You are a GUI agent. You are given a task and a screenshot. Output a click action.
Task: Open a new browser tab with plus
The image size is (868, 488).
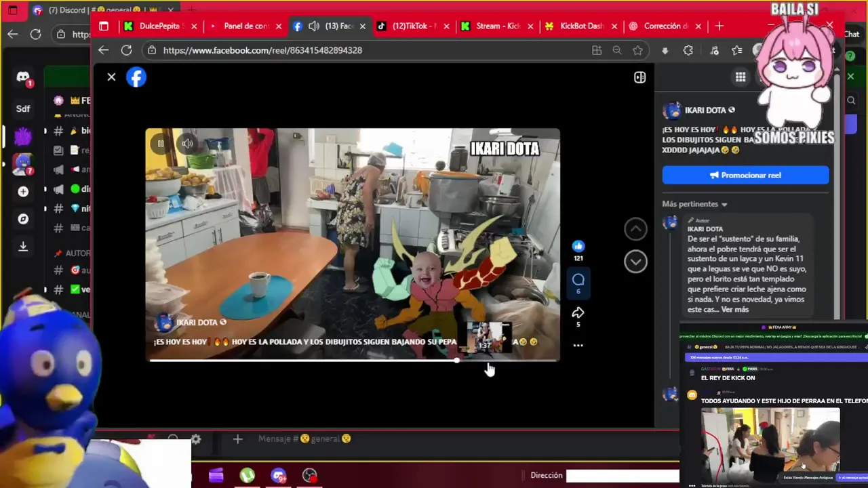click(x=719, y=26)
